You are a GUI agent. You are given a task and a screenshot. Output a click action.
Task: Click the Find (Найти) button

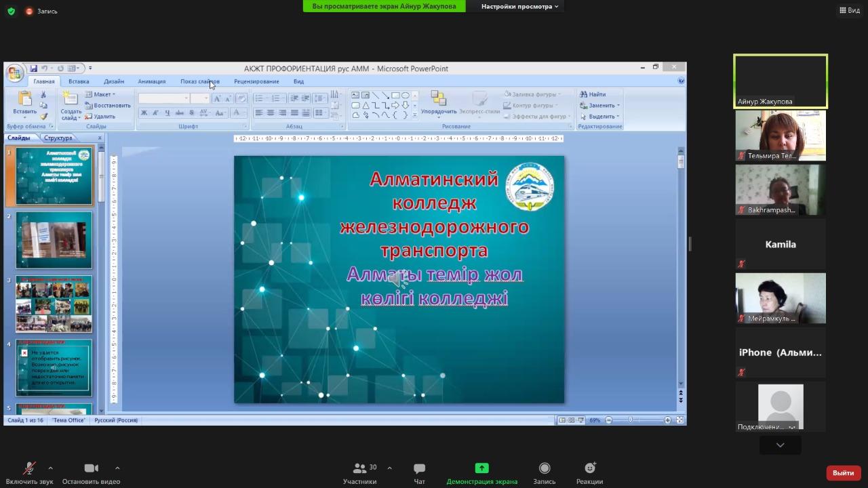point(593,94)
